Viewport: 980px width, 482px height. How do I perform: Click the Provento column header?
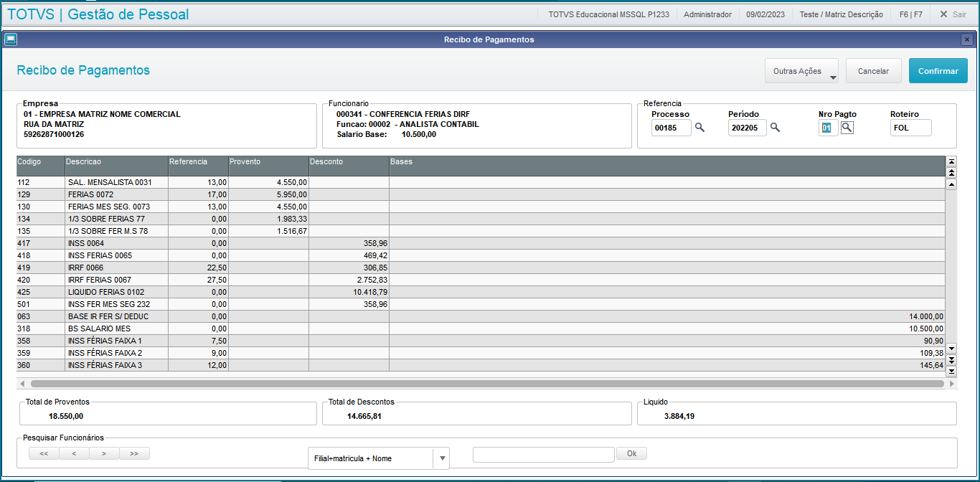[268, 166]
